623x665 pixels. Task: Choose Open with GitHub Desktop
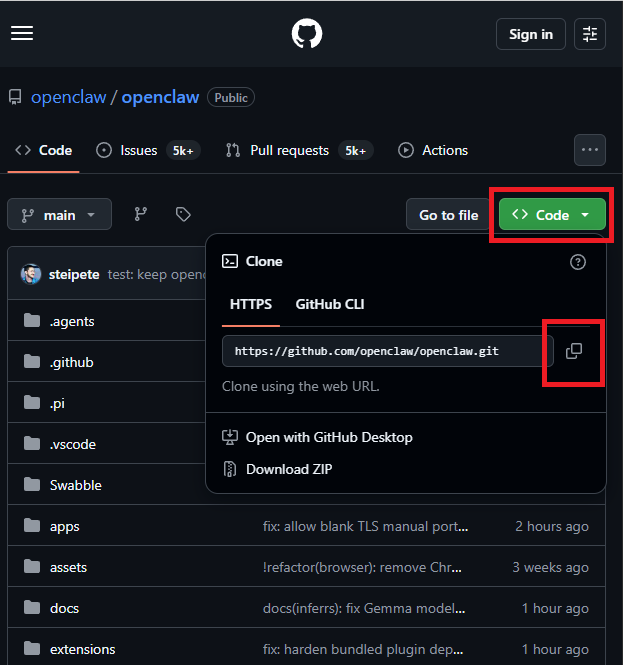click(x=317, y=437)
